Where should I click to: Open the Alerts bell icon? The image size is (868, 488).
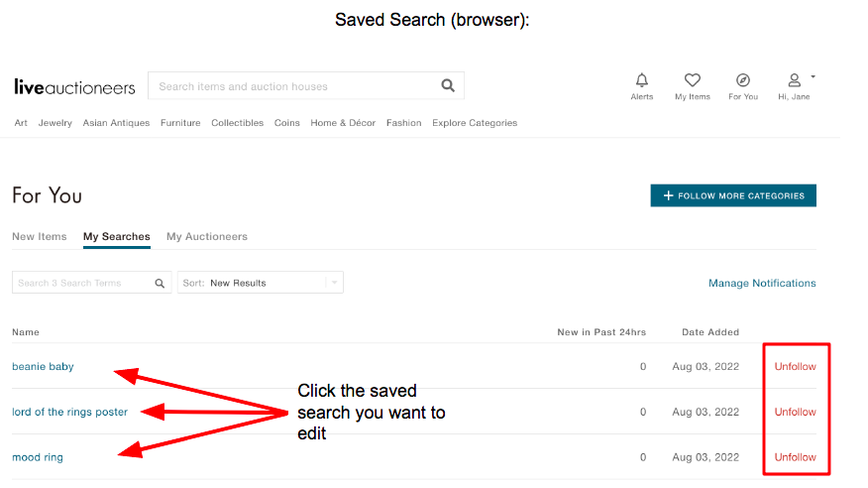[642, 80]
